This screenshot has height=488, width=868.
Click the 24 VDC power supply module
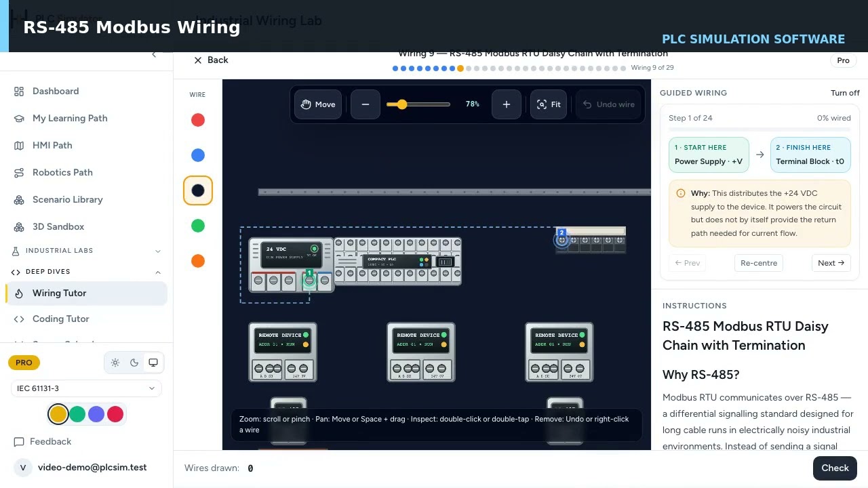pos(292,264)
